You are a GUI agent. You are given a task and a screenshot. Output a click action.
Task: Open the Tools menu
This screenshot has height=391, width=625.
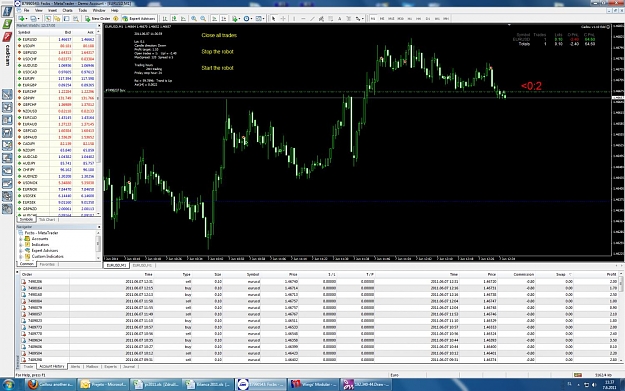click(x=83, y=10)
